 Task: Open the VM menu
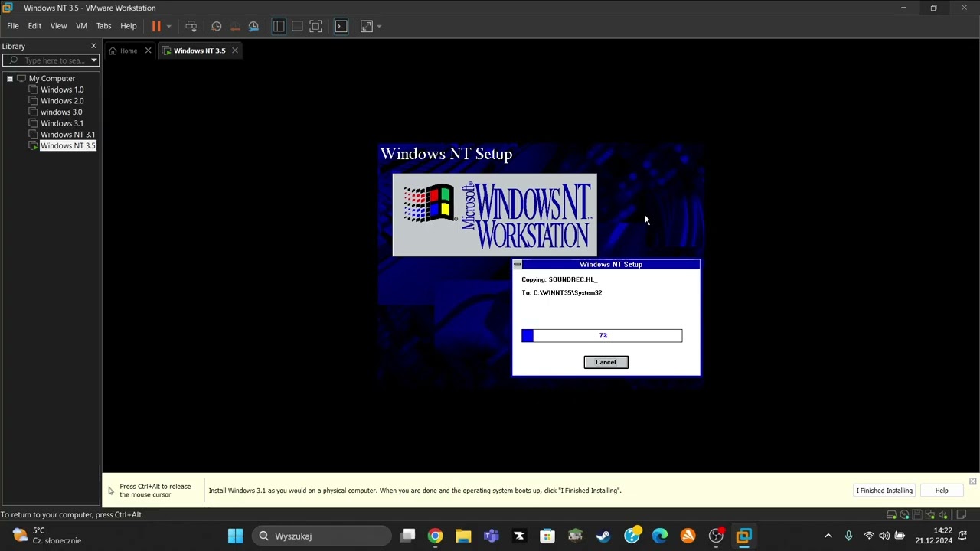81,26
